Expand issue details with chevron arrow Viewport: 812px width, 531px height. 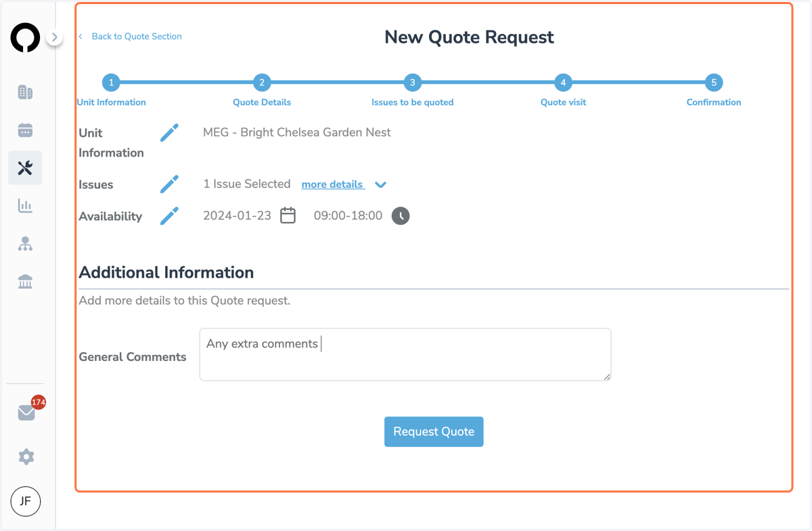(x=380, y=185)
